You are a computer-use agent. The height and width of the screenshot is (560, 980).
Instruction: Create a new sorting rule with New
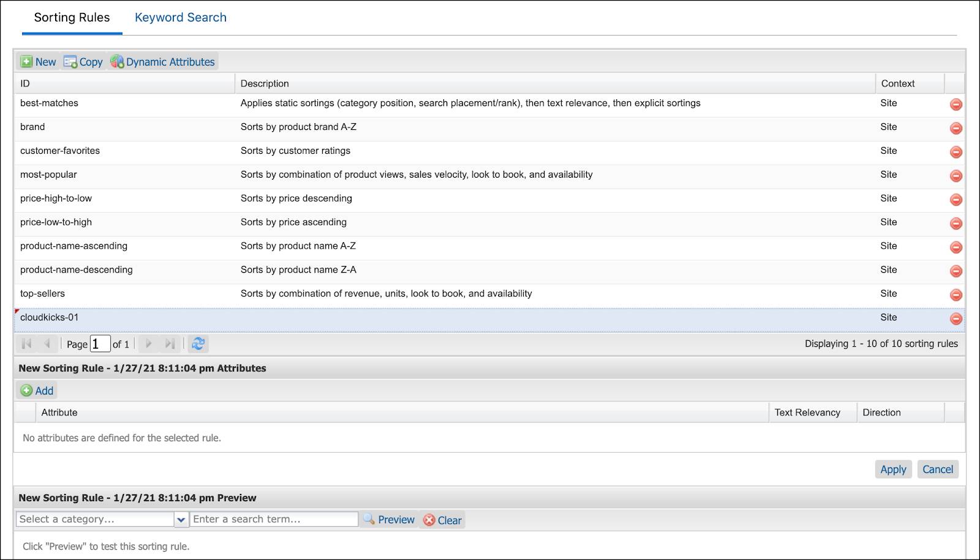(38, 62)
